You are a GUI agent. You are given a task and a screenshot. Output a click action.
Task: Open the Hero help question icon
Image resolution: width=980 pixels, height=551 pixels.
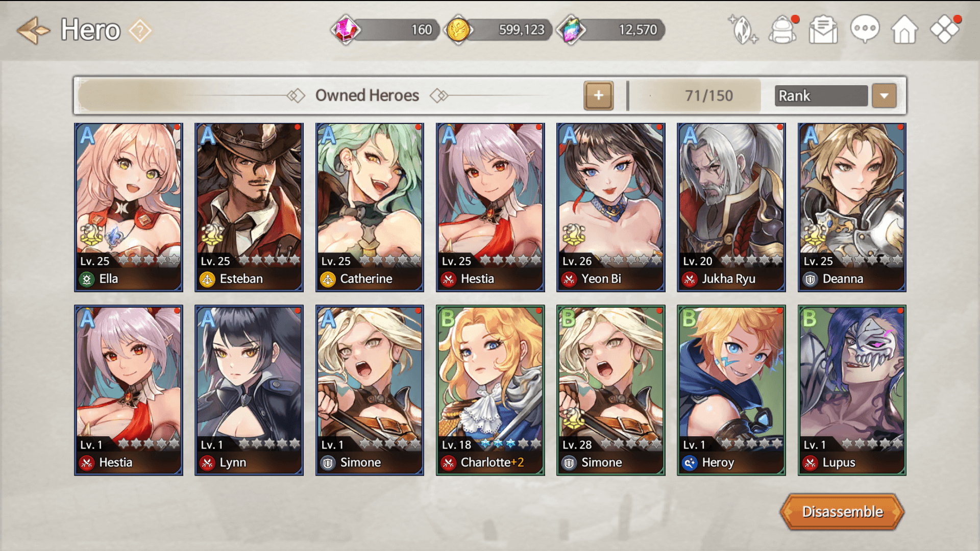[x=140, y=31]
